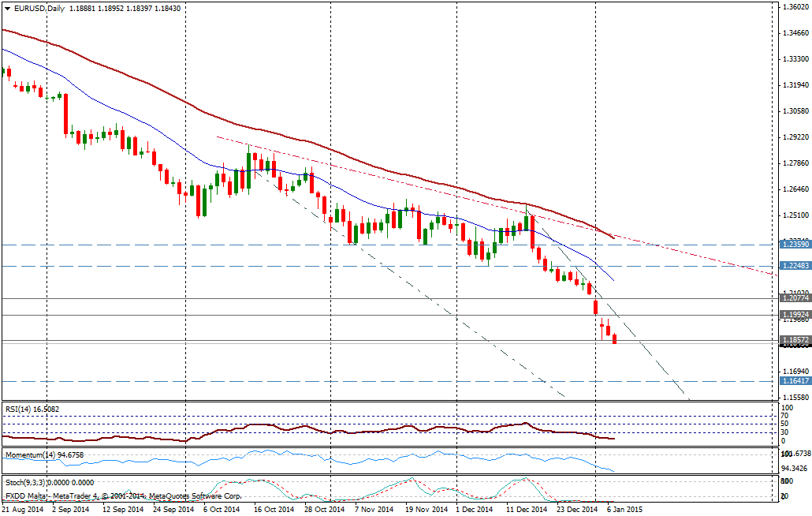Click the EURUSD,Daily chart title text
Screen dimensions: 812x516
(x=40, y=8)
